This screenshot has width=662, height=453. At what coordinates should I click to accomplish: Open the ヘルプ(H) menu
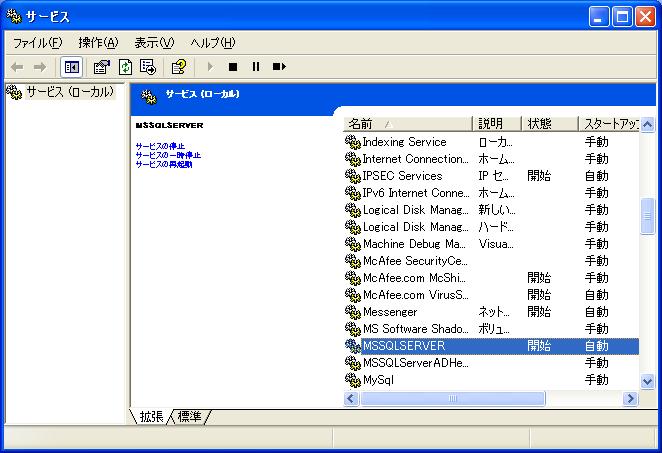tap(213, 43)
